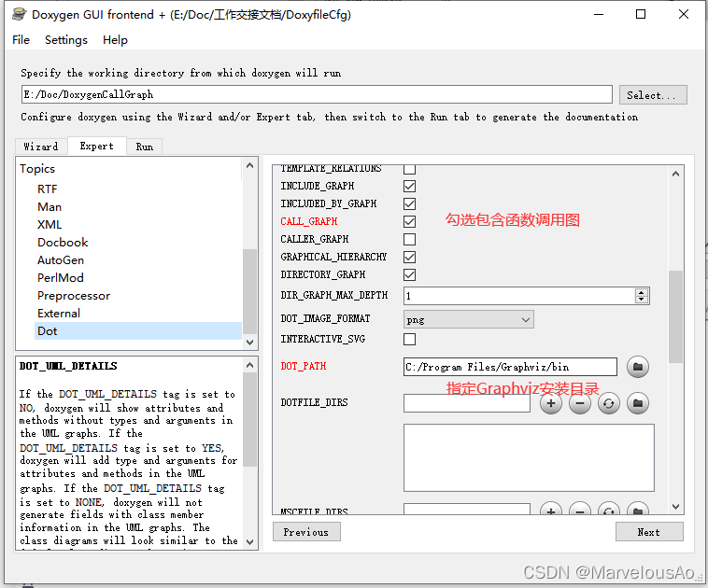Click the DOTFILE_DIRS add (plus) icon

551,403
